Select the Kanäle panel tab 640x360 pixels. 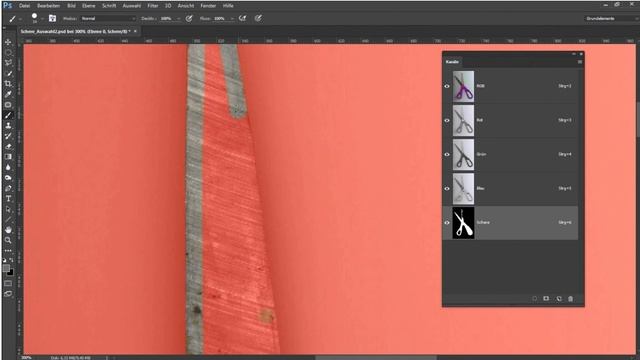click(452, 62)
